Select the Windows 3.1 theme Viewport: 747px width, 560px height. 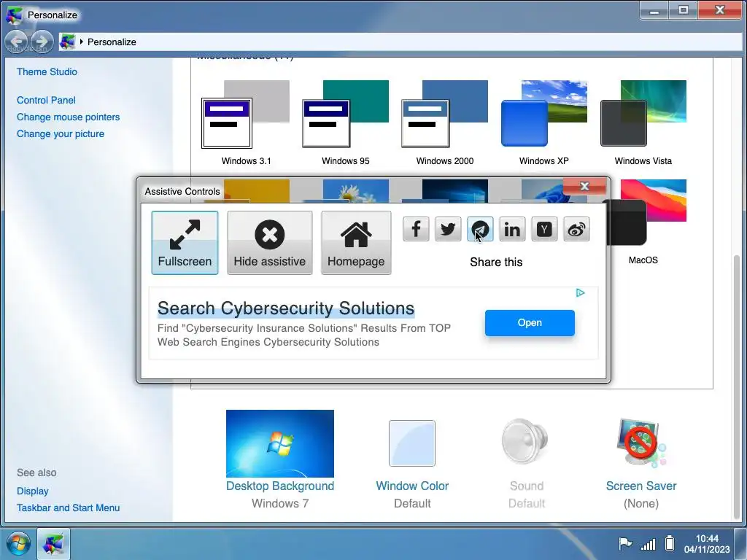246,122
